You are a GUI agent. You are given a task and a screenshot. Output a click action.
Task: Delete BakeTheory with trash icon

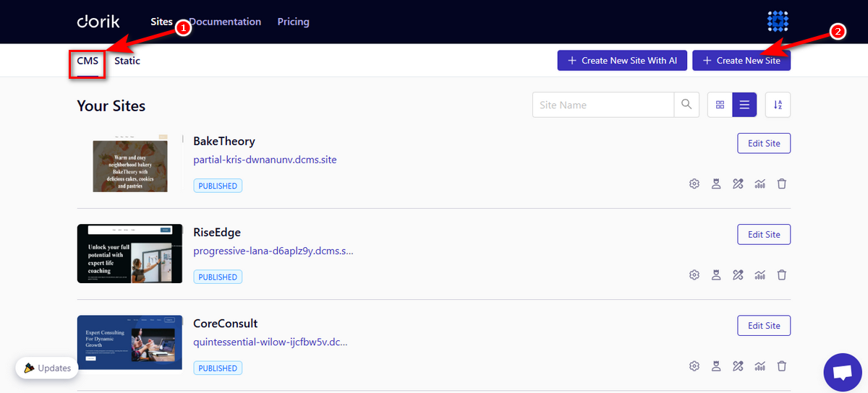[x=781, y=183]
